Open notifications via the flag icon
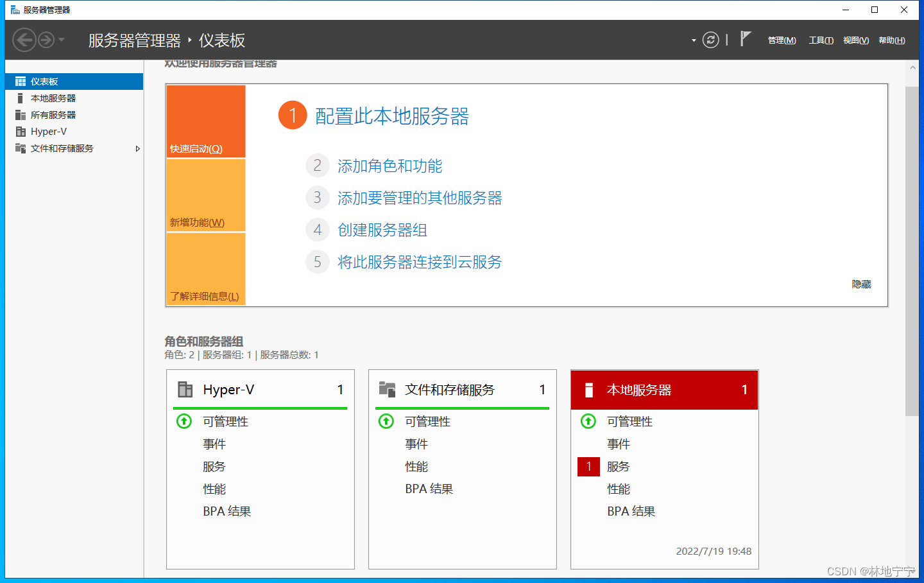Viewport: 924px width, 583px height. (x=744, y=40)
